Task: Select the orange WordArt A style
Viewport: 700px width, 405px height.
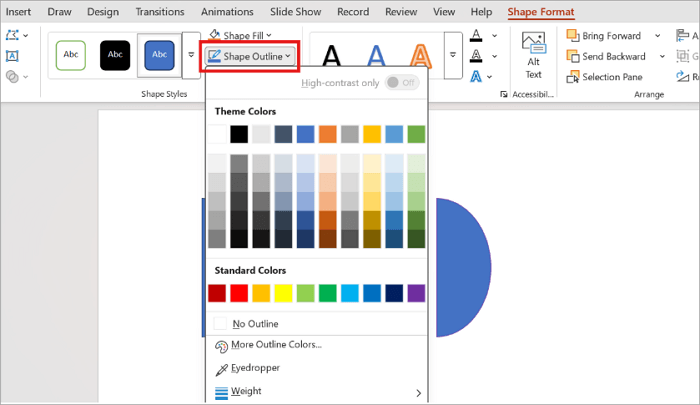Action: point(420,56)
